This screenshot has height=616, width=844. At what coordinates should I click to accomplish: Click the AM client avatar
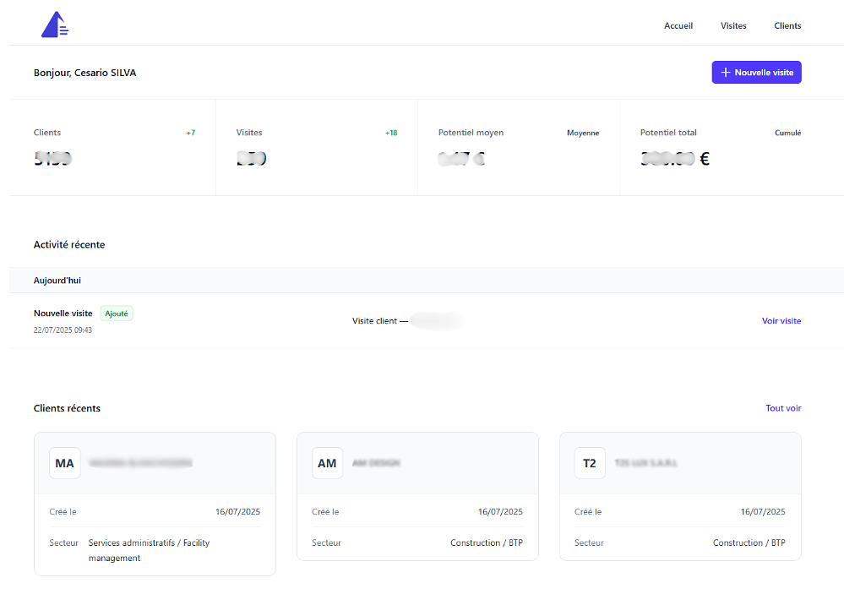[327, 463]
